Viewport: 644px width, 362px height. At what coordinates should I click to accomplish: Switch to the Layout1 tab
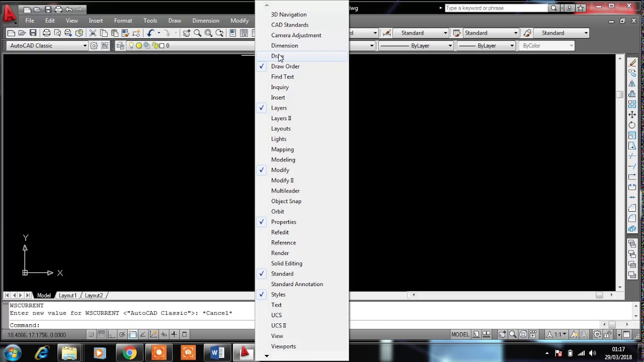(67, 296)
